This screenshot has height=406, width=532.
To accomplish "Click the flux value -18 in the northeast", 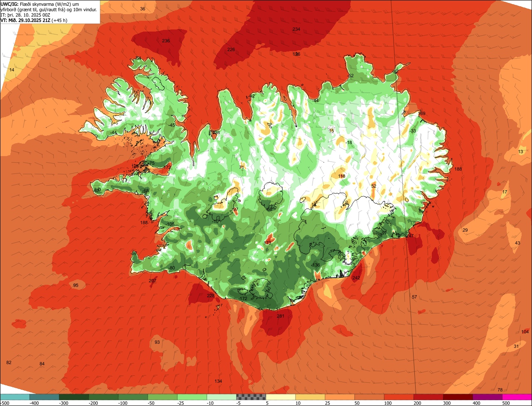I will pyautogui.click(x=349, y=142).
